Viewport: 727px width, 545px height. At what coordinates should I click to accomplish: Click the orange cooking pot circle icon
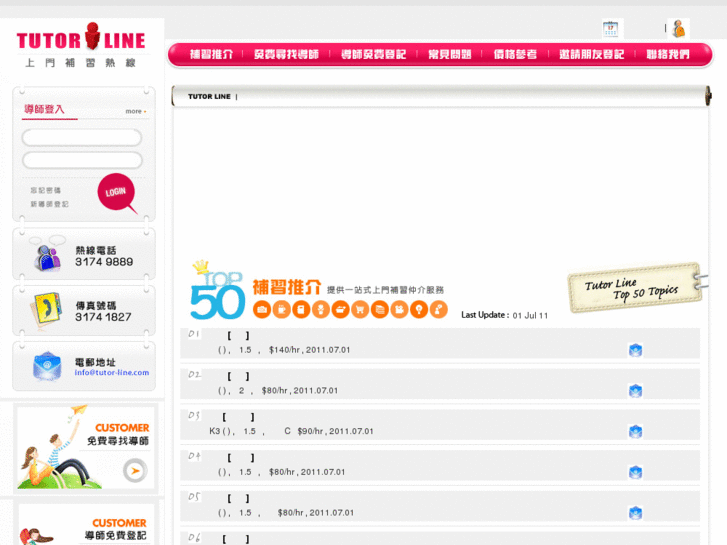tap(340, 309)
